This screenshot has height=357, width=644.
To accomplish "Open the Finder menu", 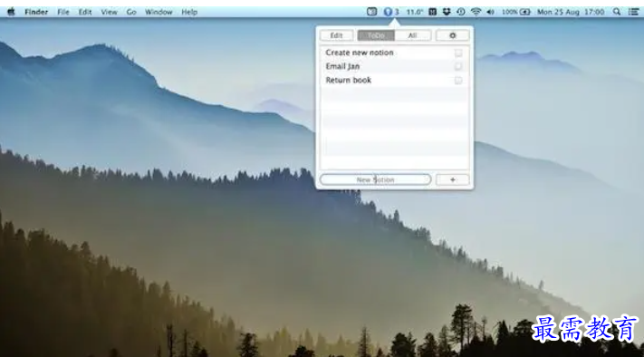I will 36,12.
